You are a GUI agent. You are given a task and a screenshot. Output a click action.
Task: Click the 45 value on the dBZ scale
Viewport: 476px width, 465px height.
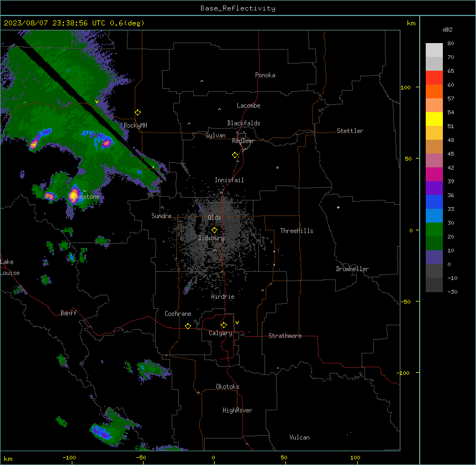point(451,154)
